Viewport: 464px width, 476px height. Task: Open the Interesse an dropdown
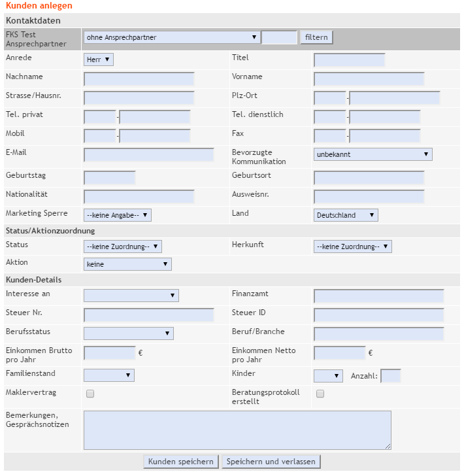point(131,296)
